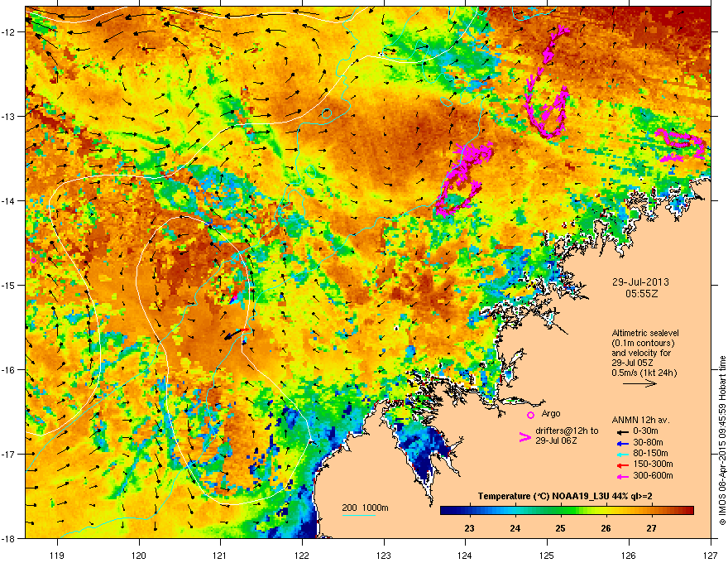This screenshot has width=728, height=563.
Task: Select the '30-80m' depth label
Action: click(648, 442)
